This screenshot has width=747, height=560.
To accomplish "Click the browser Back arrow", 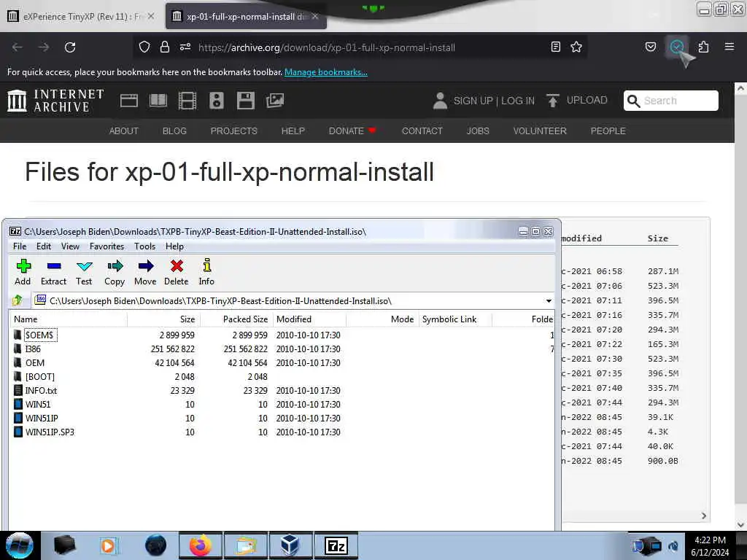I will pos(18,47).
